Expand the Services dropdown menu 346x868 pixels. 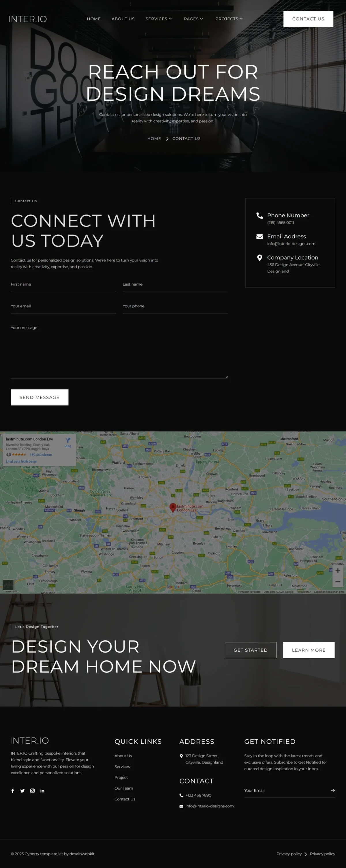click(x=158, y=19)
